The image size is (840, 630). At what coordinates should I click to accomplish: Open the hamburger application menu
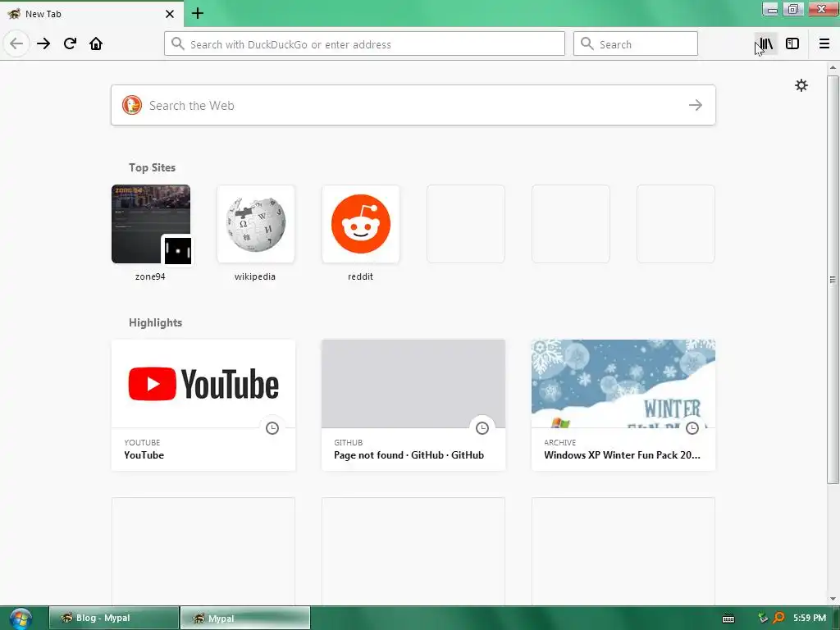coord(824,43)
